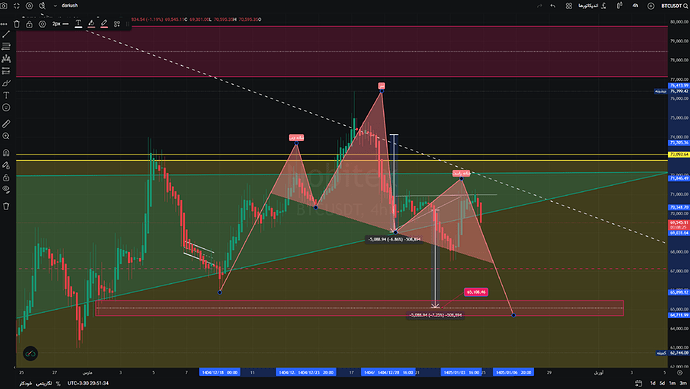Viewport: 690px width, 389px height.
Task: Select the ruler measure tool
Action: pyautogui.click(x=6, y=124)
